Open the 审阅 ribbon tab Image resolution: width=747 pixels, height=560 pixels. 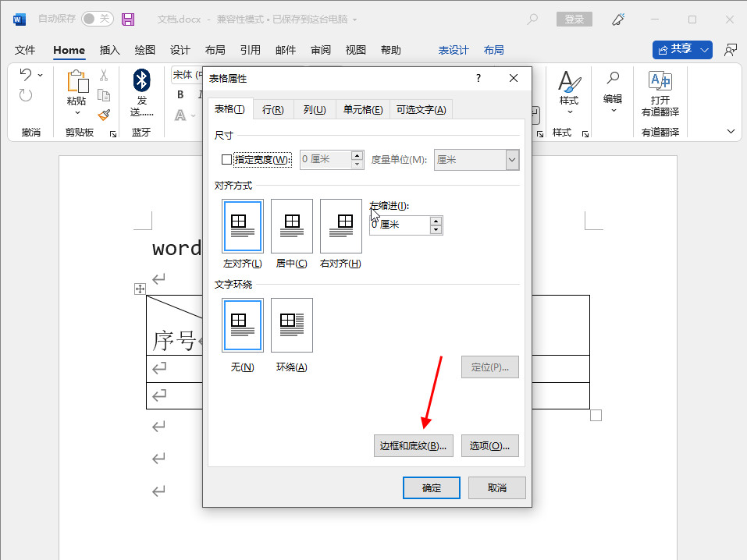(x=321, y=50)
